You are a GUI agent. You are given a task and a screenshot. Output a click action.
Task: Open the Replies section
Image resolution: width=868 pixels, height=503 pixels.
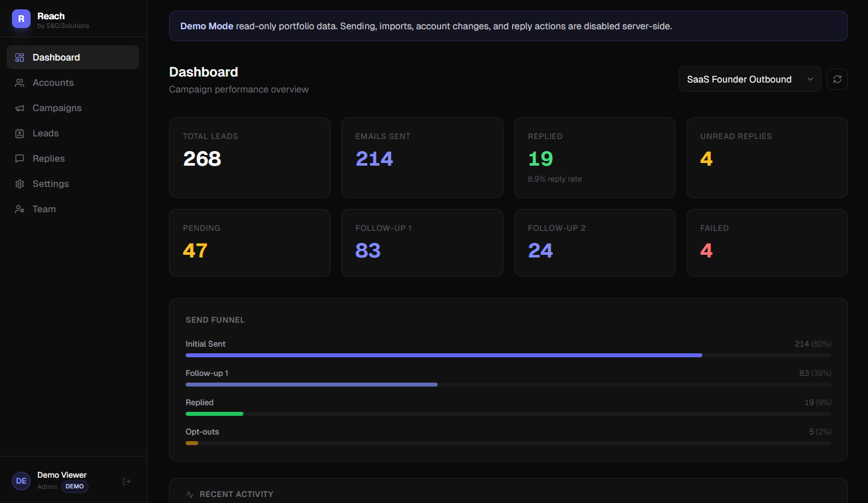pyautogui.click(x=73, y=158)
